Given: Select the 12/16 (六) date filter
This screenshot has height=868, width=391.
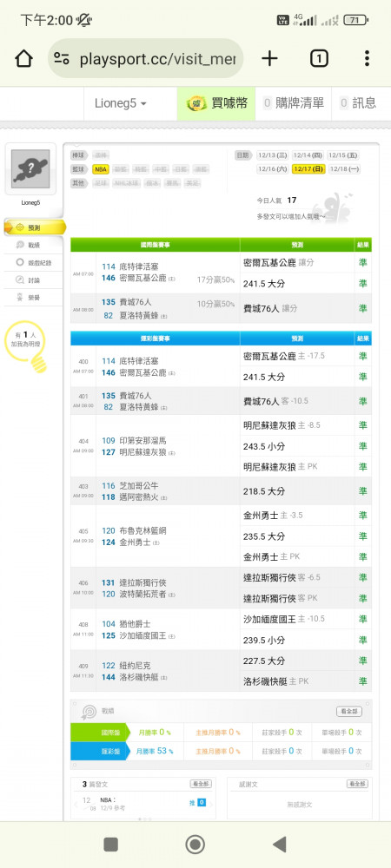Looking at the screenshot, I should 273,169.
